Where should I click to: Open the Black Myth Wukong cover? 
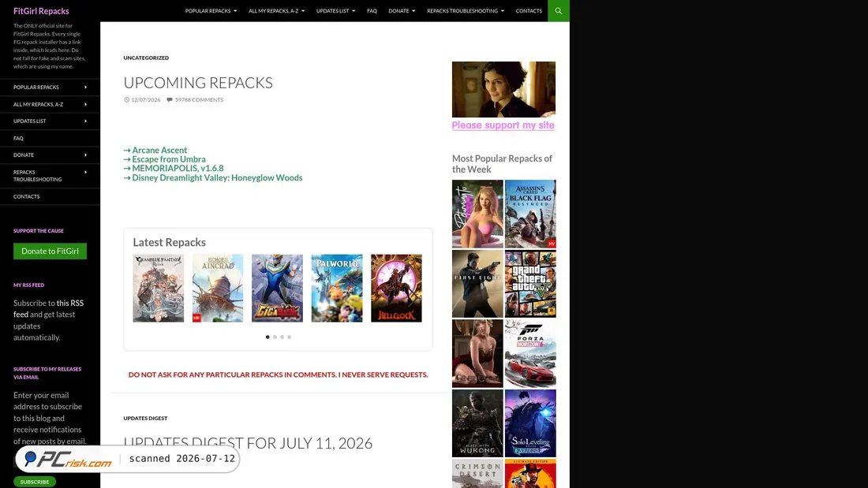477,423
